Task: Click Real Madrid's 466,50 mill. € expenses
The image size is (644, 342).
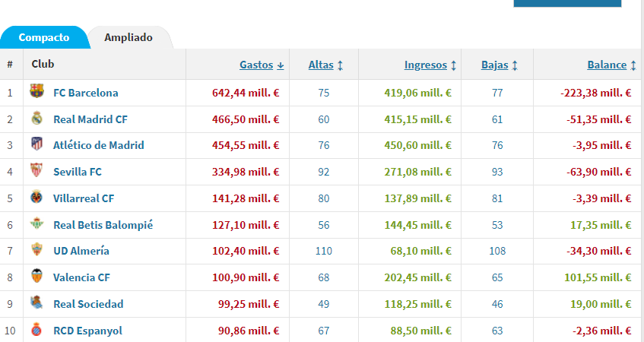Action: (246, 119)
